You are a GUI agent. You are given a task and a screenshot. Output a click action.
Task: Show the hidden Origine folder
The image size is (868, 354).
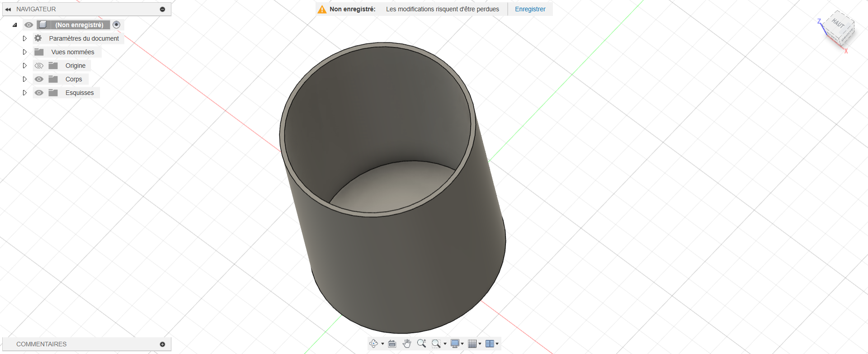pyautogui.click(x=39, y=66)
